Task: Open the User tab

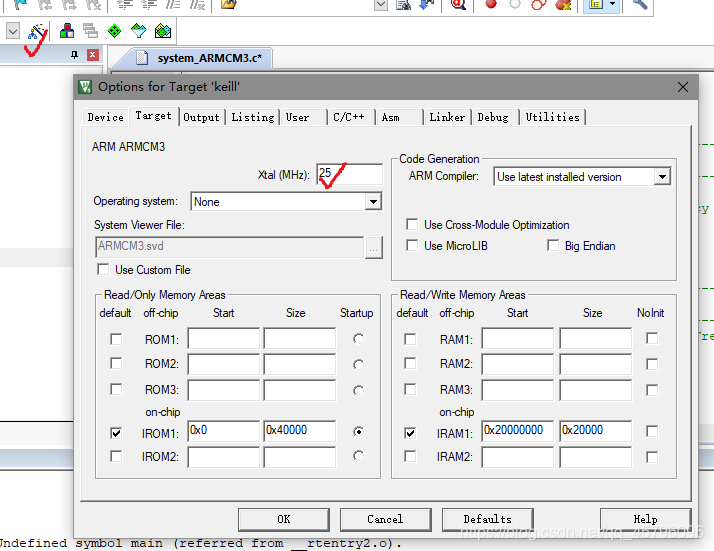Action: pos(297,117)
